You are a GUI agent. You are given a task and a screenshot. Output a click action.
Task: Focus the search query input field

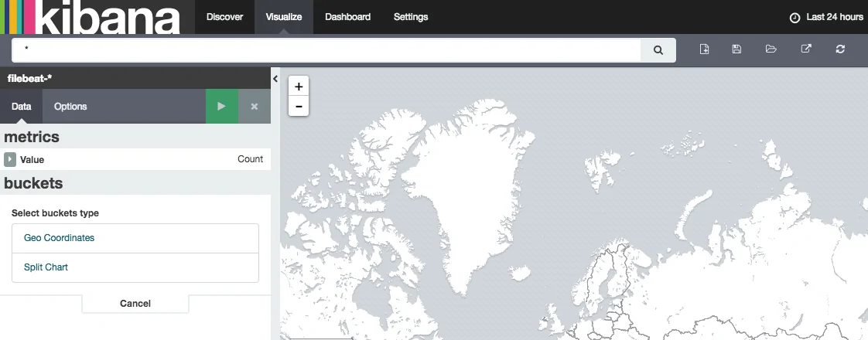326,49
